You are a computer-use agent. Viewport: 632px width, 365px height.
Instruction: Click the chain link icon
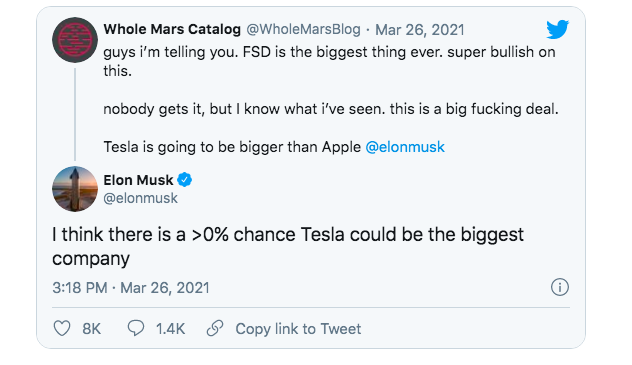(215, 328)
